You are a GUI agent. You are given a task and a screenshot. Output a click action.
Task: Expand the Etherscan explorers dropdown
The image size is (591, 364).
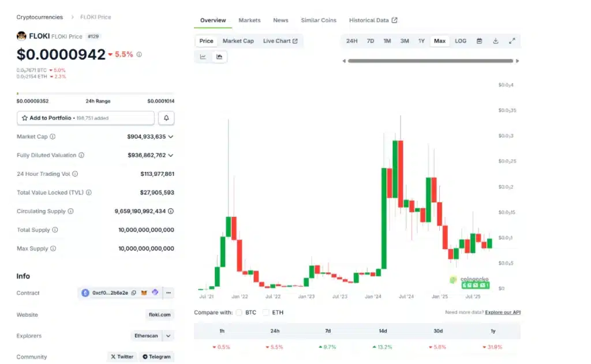click(x=168, y=336)
